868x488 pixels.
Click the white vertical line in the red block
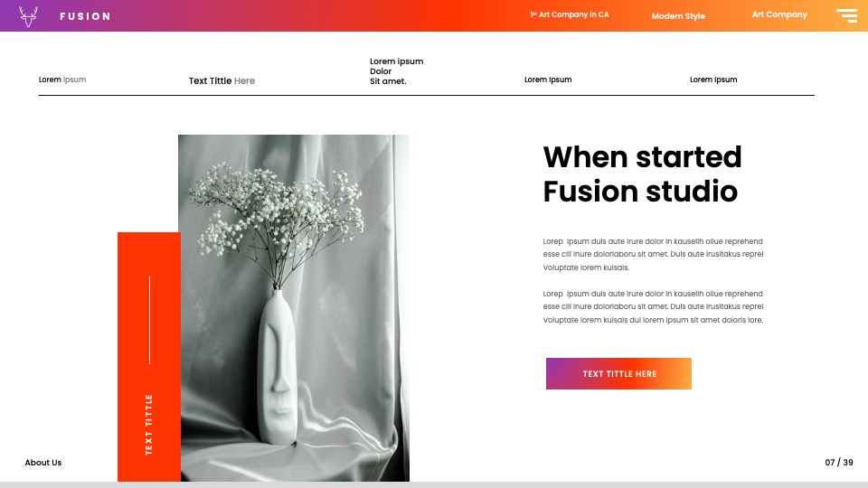(149, 320)
